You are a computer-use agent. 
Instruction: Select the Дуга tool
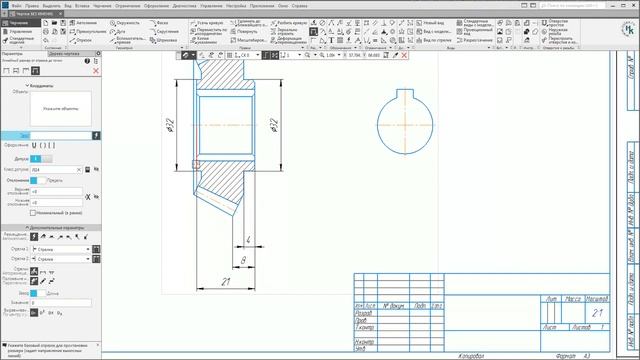click(118, 31)
